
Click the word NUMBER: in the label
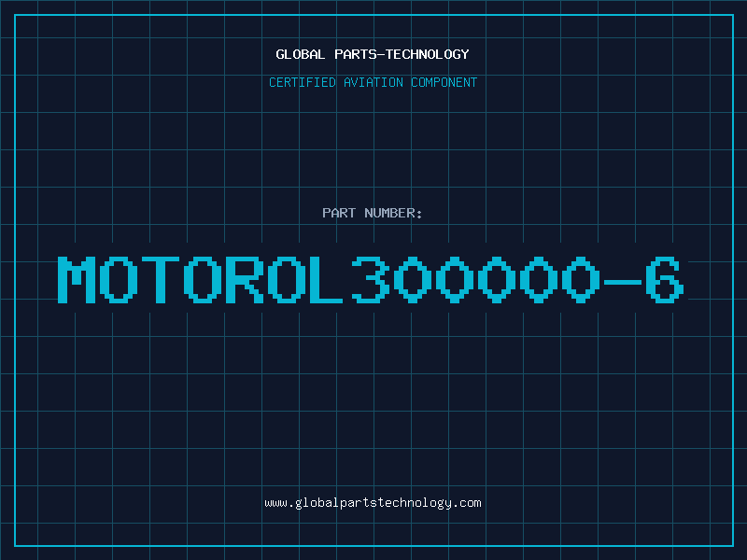[393, 213]
